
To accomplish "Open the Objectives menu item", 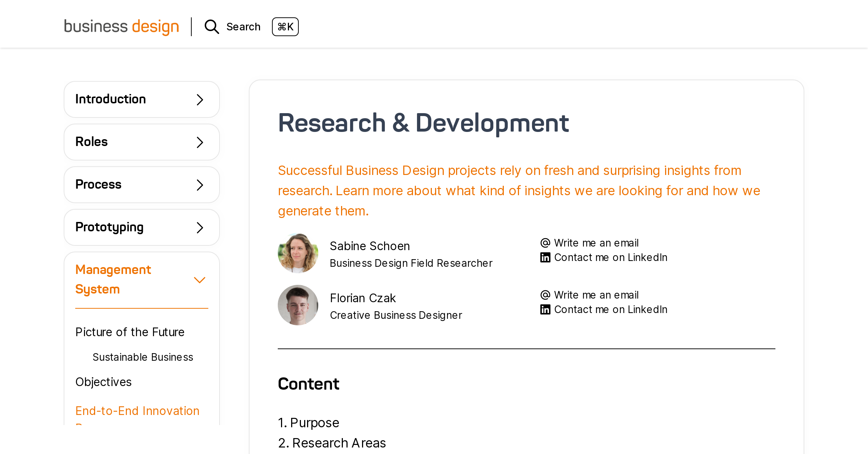I will tap(103, 382).
